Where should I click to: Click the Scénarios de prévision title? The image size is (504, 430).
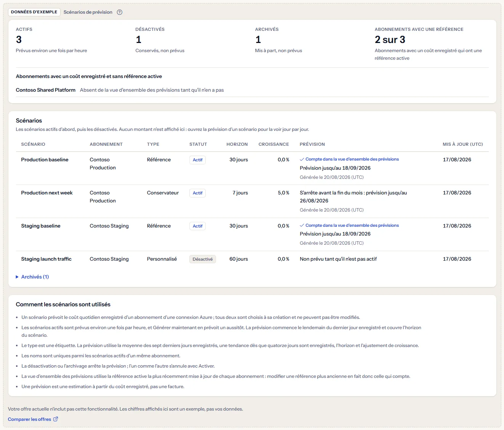pos(88,12)
